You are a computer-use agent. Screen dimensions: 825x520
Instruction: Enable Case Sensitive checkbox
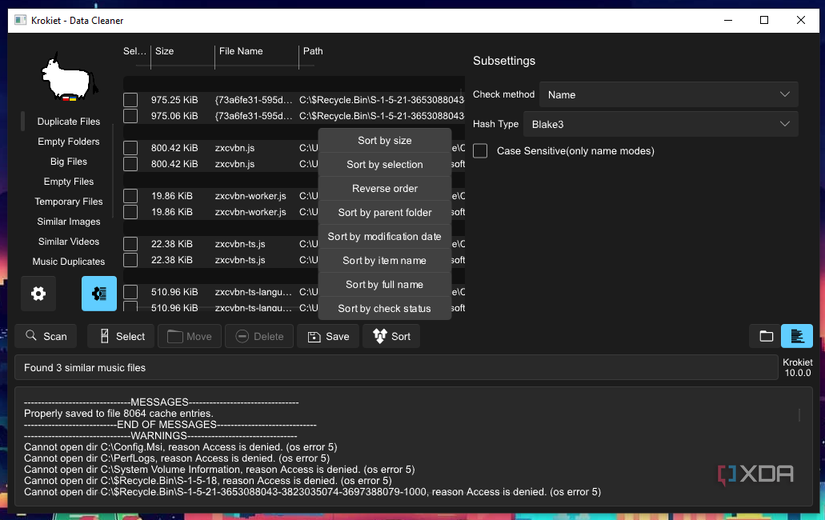click(480, 151)
